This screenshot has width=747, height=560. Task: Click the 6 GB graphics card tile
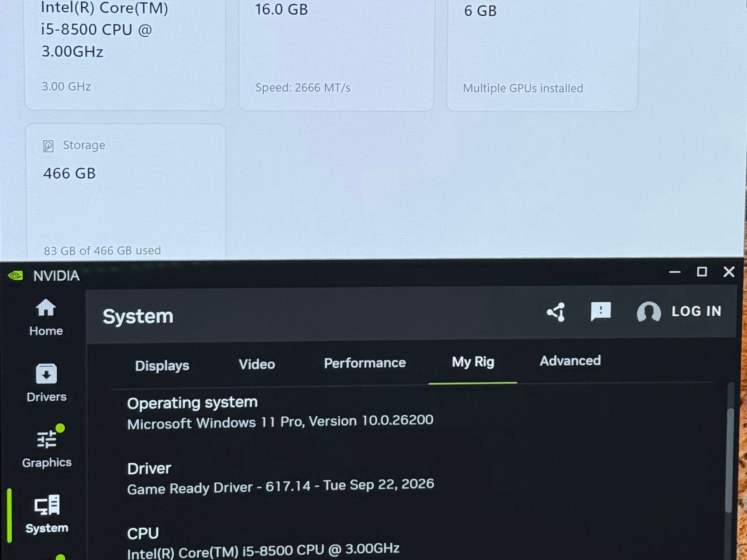point(542,55)
